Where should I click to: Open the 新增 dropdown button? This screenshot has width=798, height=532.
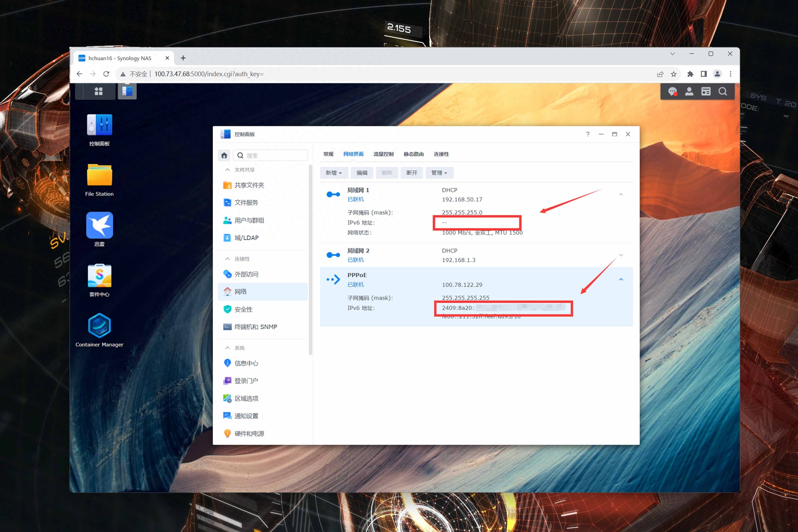(333, 173)
